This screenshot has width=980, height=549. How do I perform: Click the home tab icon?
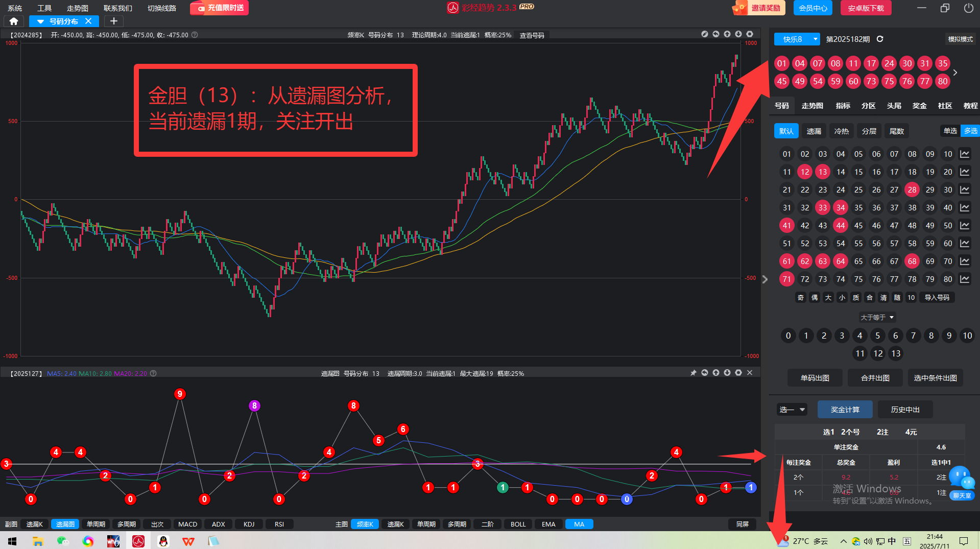pyautogui.click(x=14, y=21)
